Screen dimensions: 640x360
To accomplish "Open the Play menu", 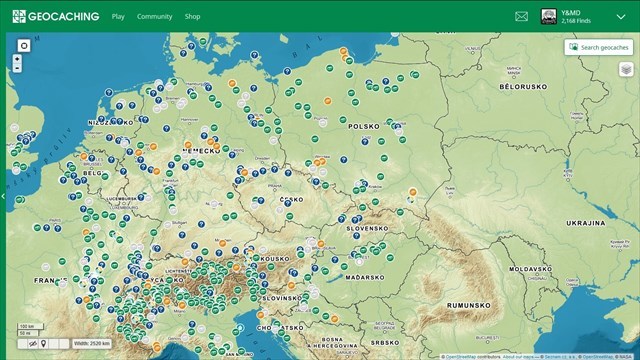I will [x=118, y=16].
